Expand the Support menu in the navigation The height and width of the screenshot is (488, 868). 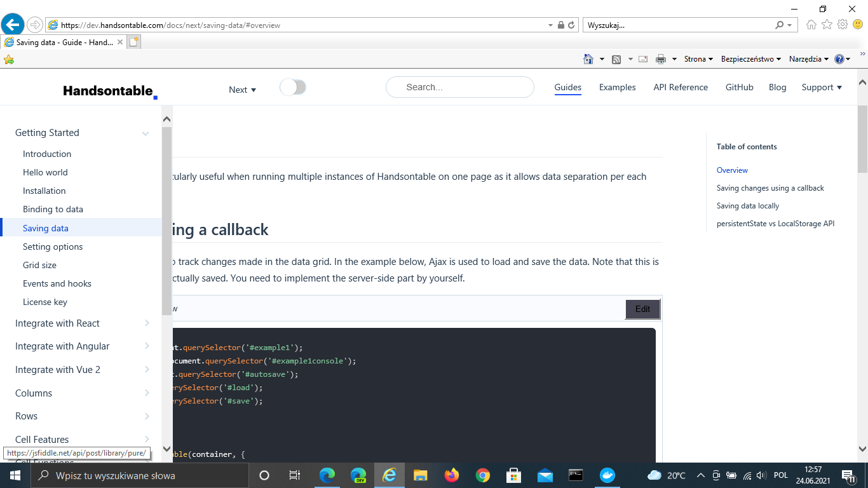821,87
